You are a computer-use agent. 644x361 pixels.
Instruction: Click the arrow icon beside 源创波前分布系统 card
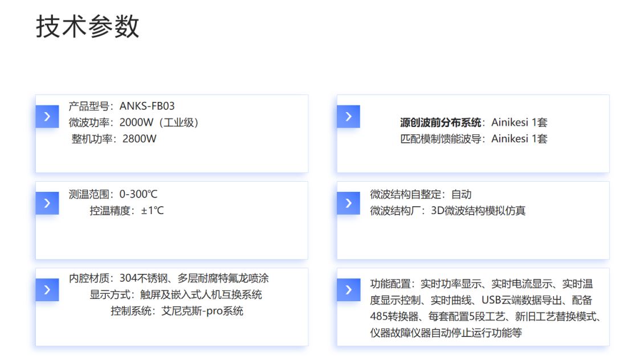348,117
